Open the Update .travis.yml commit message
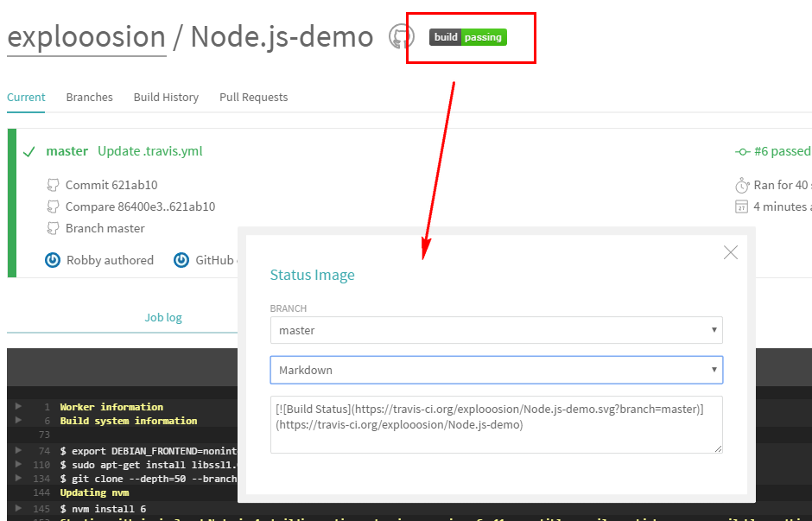The width and height of the screenshot is (812, 521). coord(150,151)
